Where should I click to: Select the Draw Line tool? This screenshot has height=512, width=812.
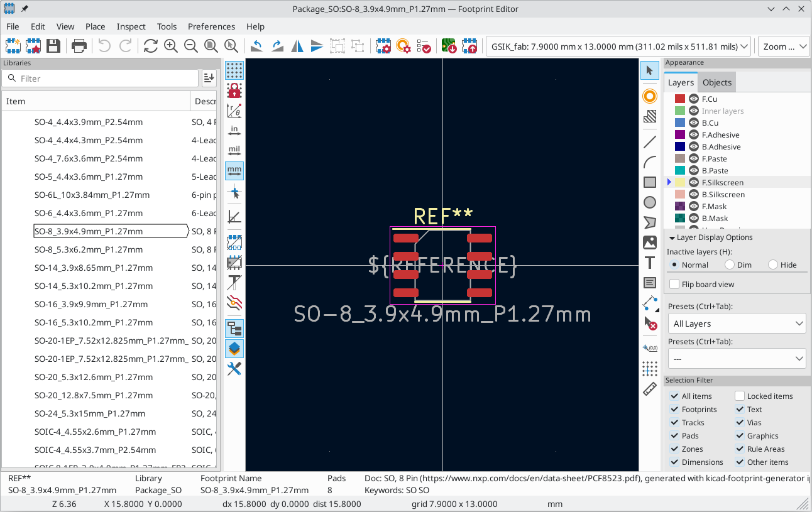tap(650, 142)
